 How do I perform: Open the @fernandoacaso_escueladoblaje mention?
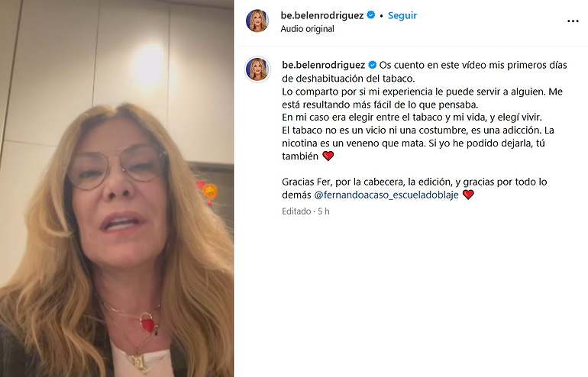pyautogui.click(x=386, y=195)
